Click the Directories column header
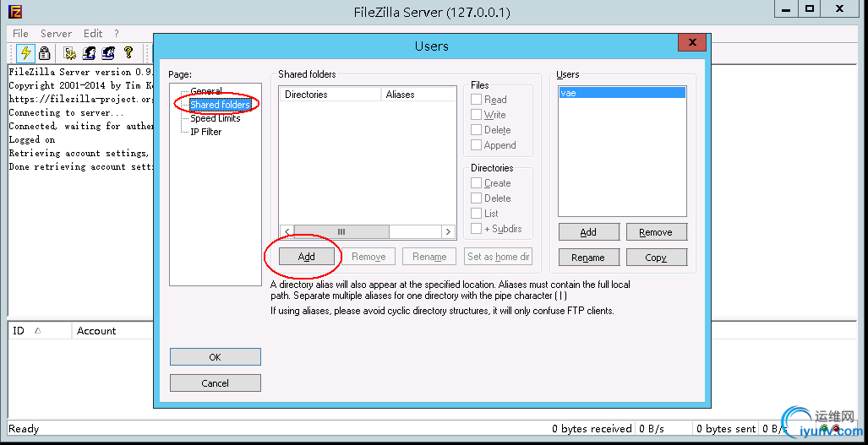 click(330, 95)
